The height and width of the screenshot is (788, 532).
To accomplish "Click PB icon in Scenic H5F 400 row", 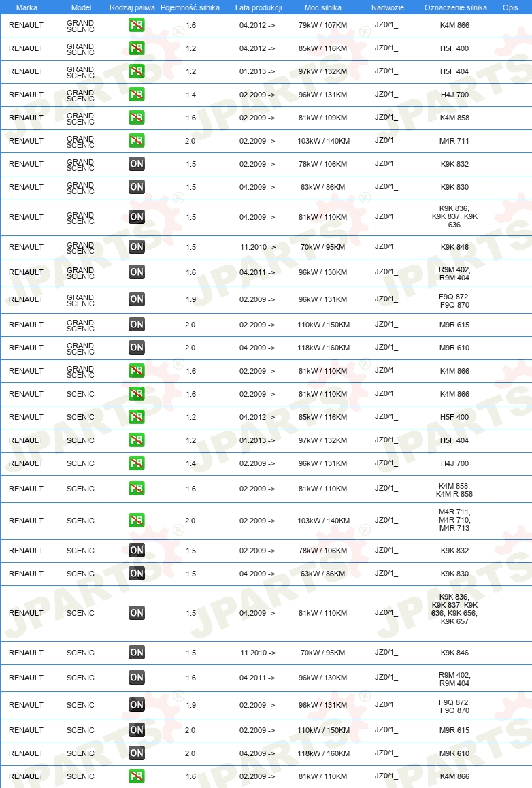I will 136,416.
